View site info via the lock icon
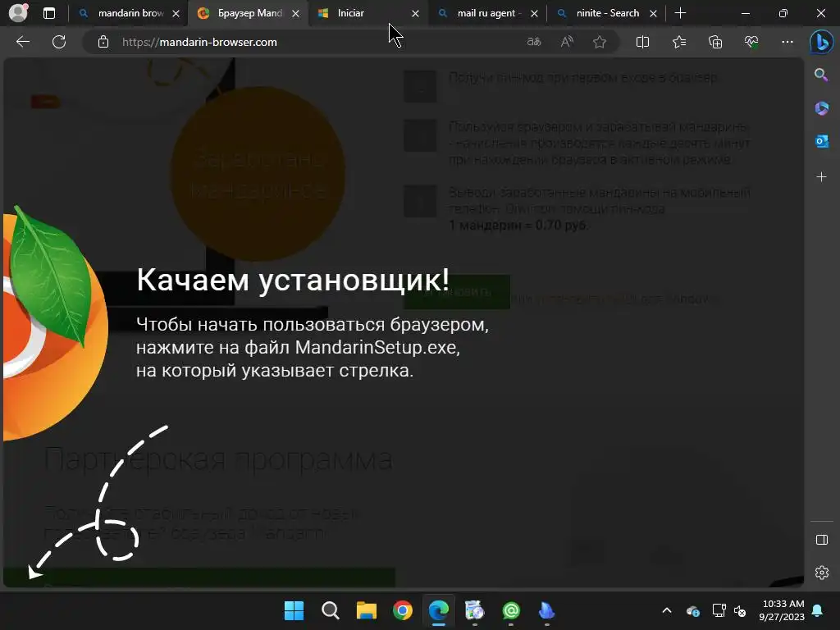The height and width of the screenshot is (630, 840). point(103,42)
